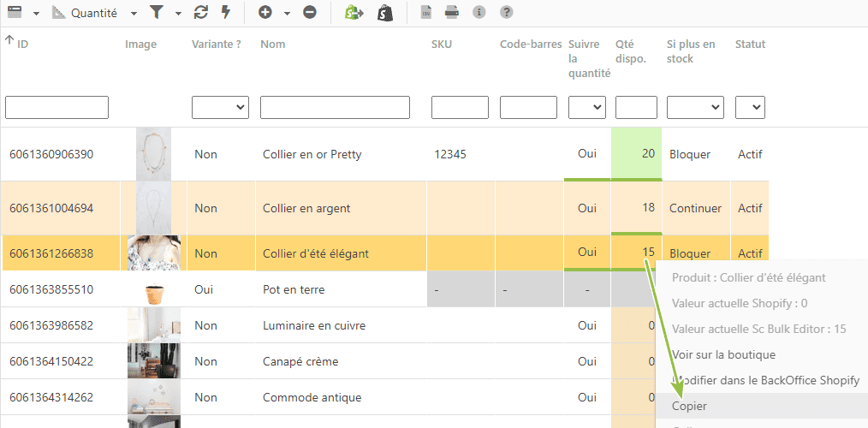Open the Si plus en stock filter dropdown
Viewport: 868px width, 428px height.
pos(695,107)
